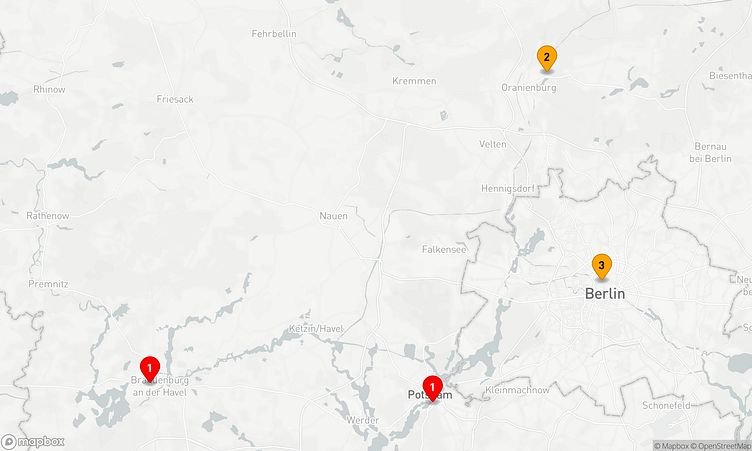Click the Nauen town label
752x451 pixels.
(x=333, y=216)
